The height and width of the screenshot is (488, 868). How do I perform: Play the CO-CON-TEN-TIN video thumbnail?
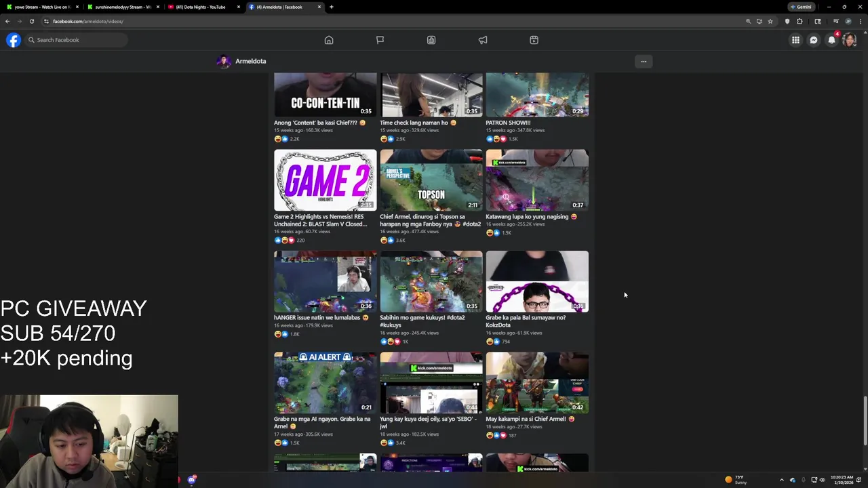[325, 94]
